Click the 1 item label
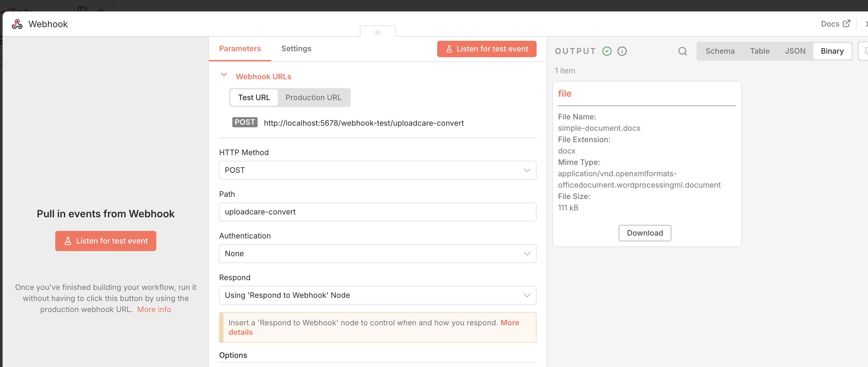The image size is (868, 367). tap(565, 70)
